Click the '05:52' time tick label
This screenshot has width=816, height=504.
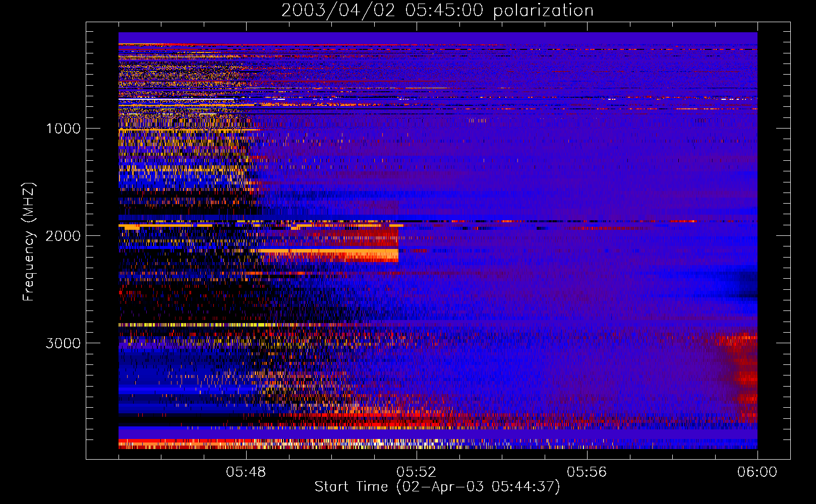pos(417,472)
